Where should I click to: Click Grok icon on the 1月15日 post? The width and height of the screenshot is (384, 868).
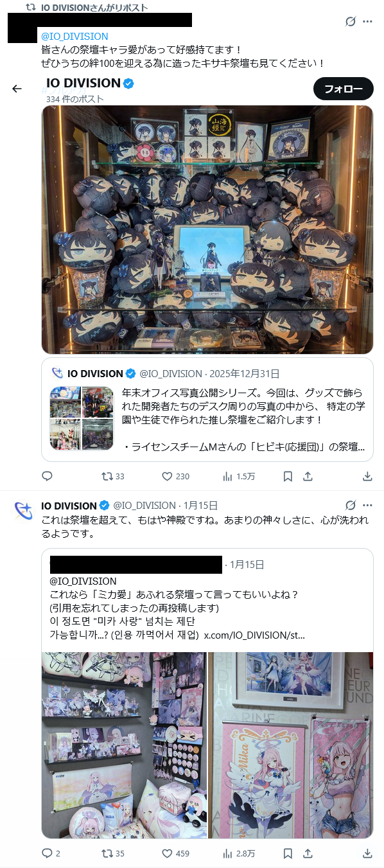click(x=351, y=505)
